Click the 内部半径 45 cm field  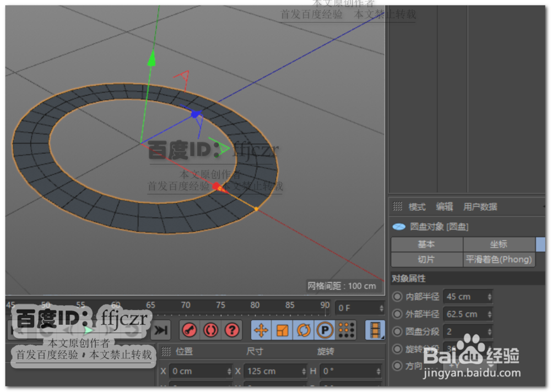[468, 297]
